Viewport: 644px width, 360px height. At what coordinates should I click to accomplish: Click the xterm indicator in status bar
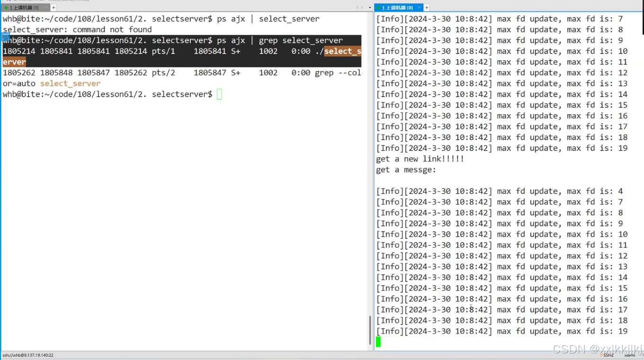(630, 355)
